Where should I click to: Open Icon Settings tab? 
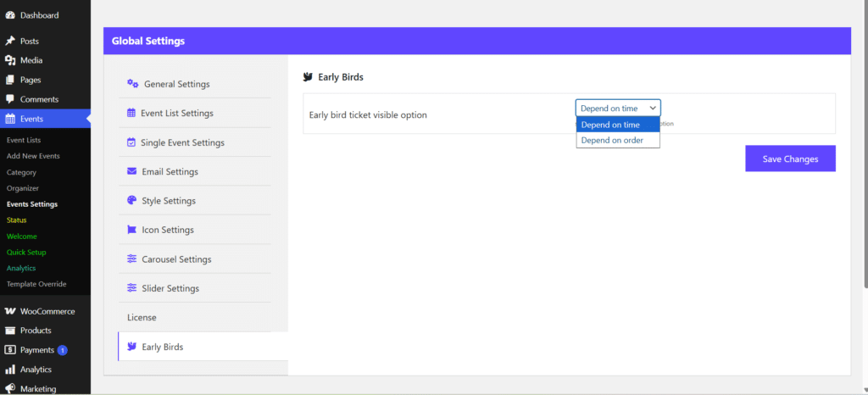(195, 230)
